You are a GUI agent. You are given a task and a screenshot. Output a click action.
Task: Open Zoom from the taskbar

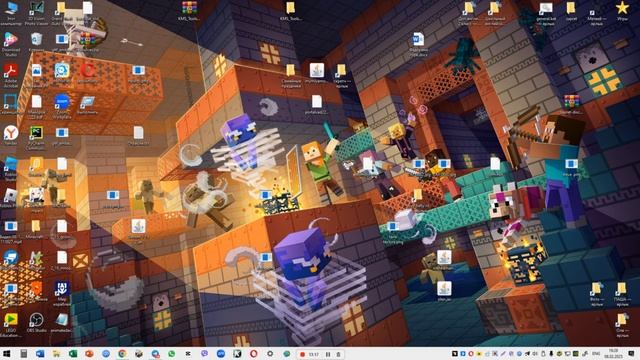[x=221, y=354]
